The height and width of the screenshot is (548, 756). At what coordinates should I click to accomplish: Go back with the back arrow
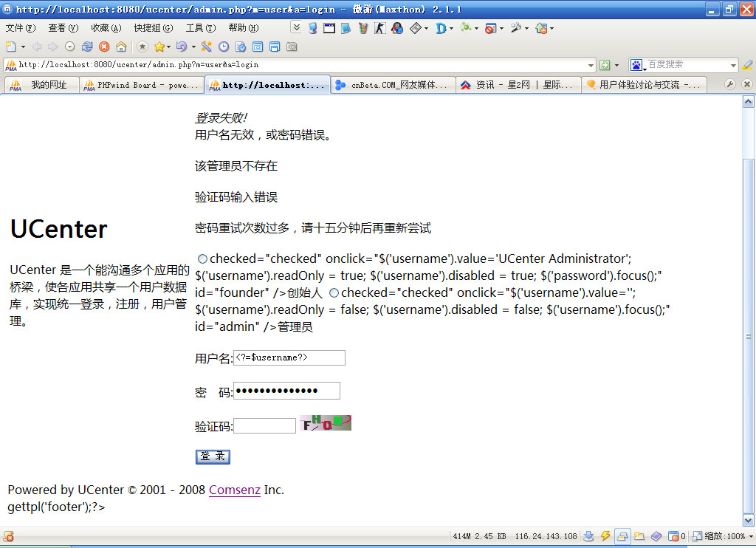(37, 47)
